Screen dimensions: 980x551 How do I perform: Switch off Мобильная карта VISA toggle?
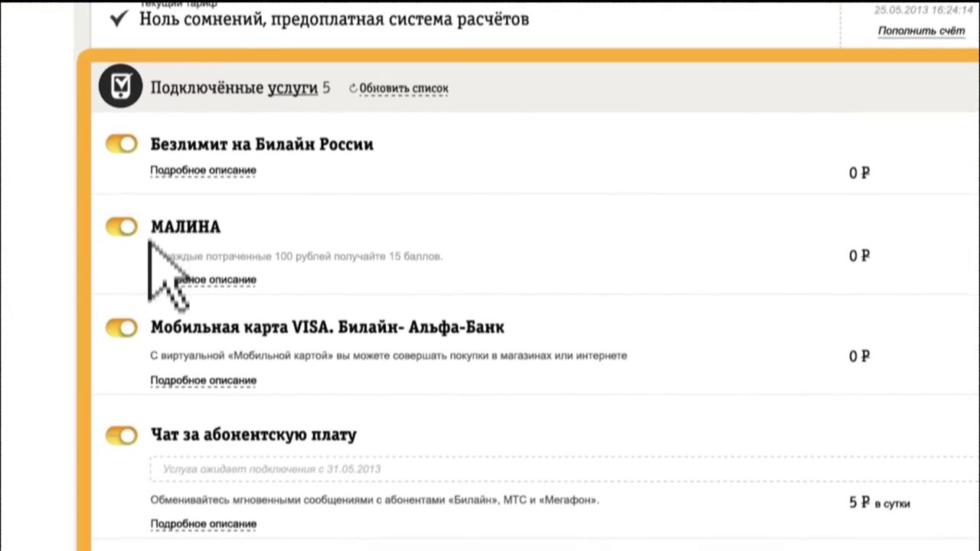point(122,328)
